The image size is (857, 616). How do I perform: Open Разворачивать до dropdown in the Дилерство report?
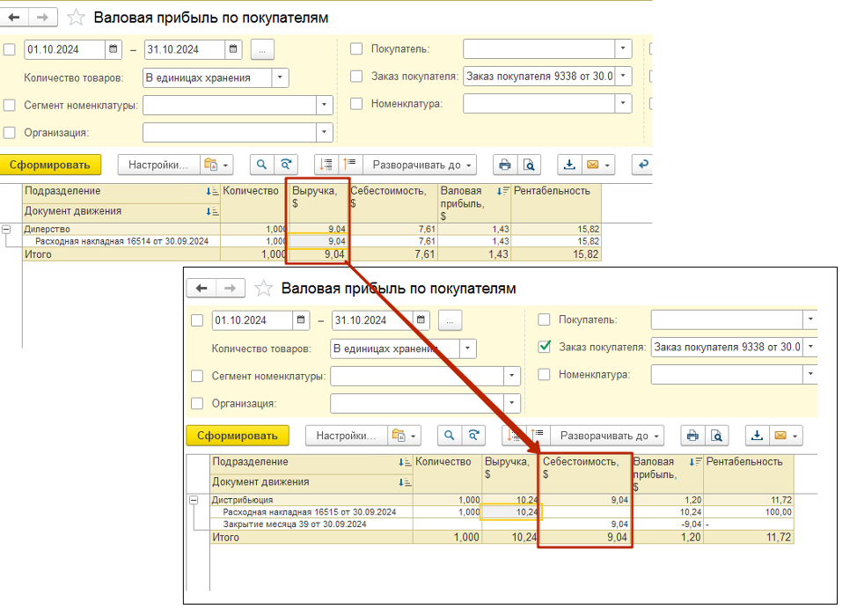point(423,165)
